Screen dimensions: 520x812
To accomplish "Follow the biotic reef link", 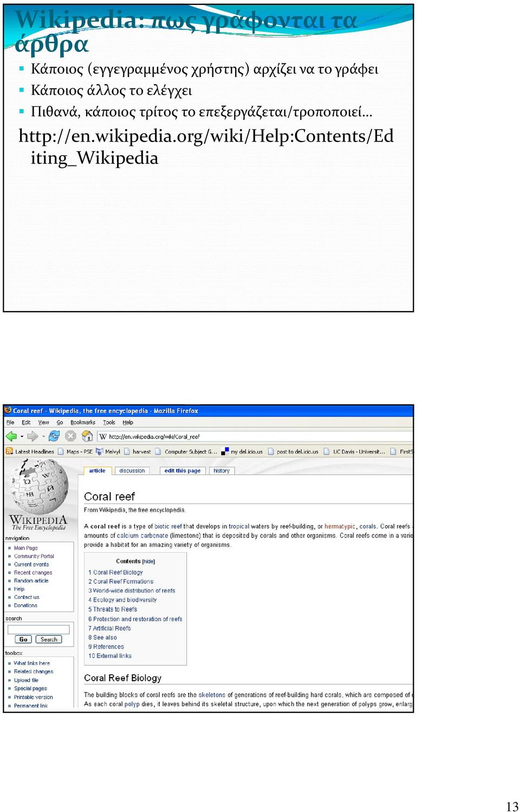I will point(168,526).
